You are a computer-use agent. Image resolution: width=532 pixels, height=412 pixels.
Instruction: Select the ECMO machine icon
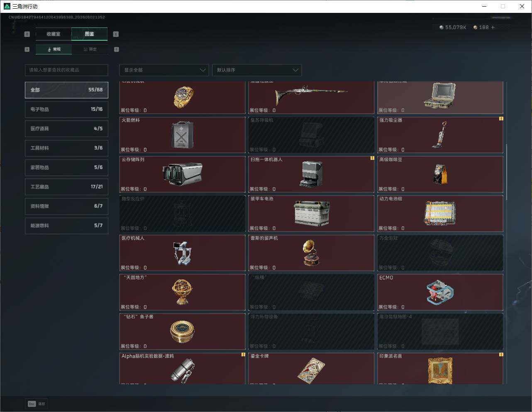pyautogui.click(x=440, y=292)
